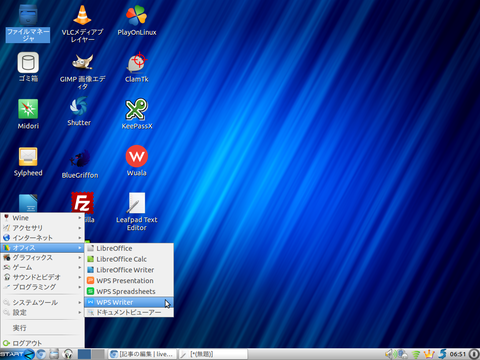480x360 pixels.
Task: Select LibreOffice Calc from the submenu
Action: 129,259
